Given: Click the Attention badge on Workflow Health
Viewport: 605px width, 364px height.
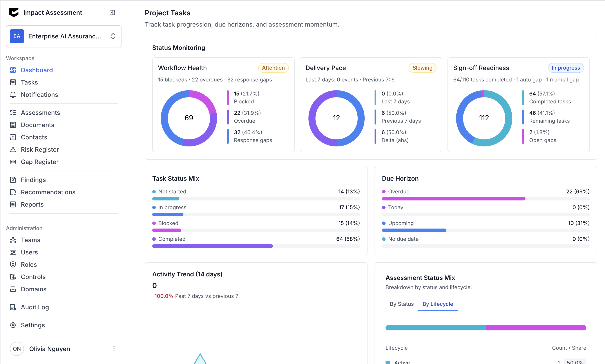Looking at the screenshot, I should tap(273, 68).
